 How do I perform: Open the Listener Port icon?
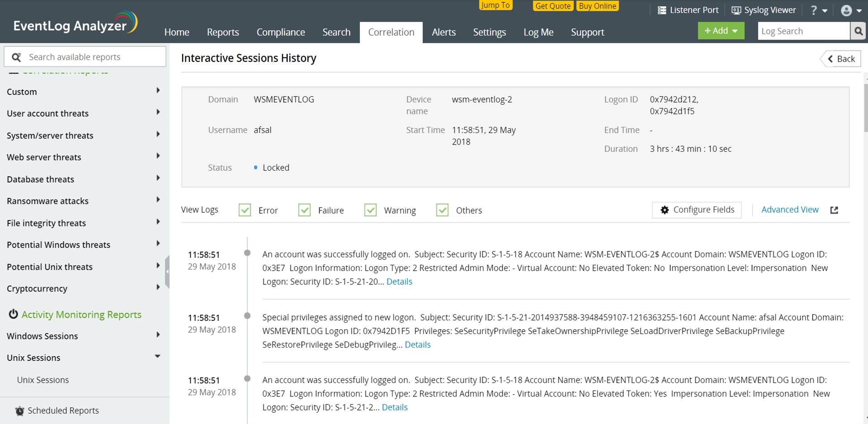[662, 10]
